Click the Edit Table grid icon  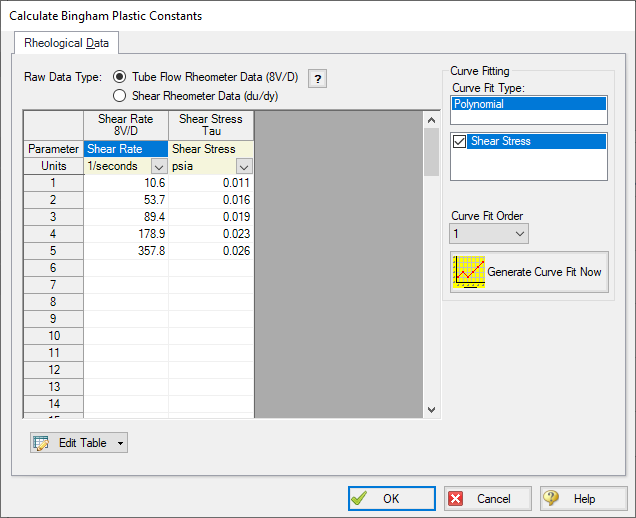[x=42, y=443]
